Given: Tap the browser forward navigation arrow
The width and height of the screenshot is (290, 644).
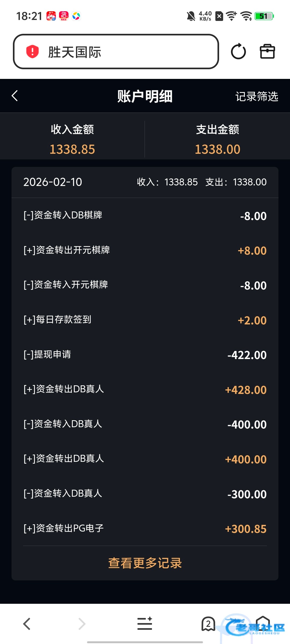Looking at the screenshot, I should pyautogui.click(x=82, y=624).
